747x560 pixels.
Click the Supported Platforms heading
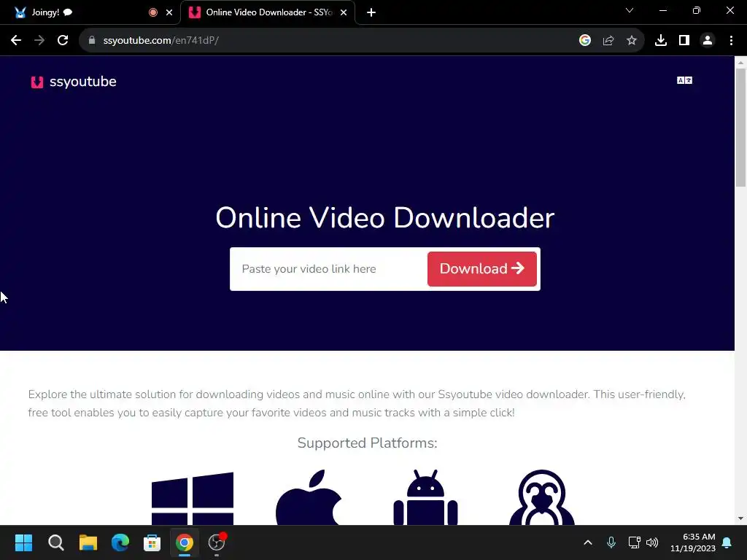368,443
